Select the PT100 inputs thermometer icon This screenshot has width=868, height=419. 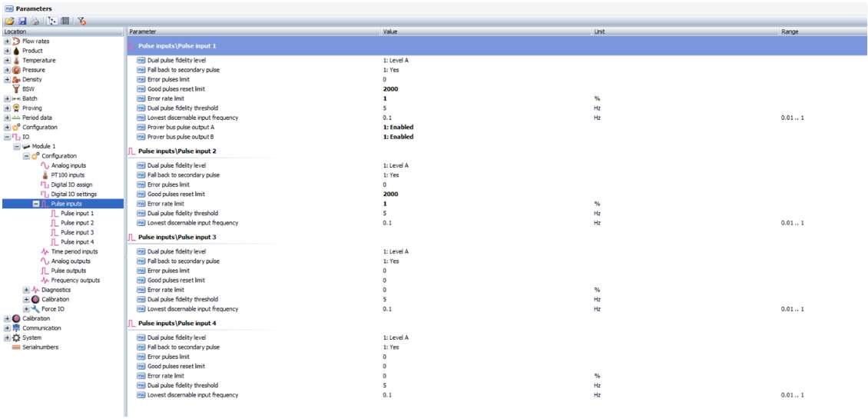(45, 175)
